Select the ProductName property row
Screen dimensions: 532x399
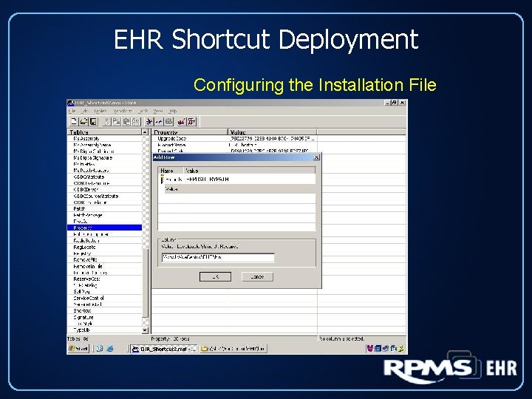coord(234,145)
